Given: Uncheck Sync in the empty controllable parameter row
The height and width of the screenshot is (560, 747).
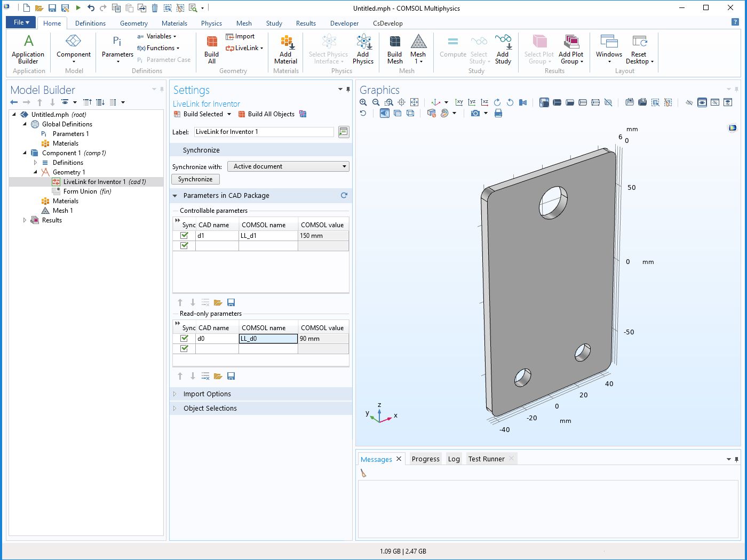Looking at the screenshot, I should pyautogui.click(x=185, y=245).
